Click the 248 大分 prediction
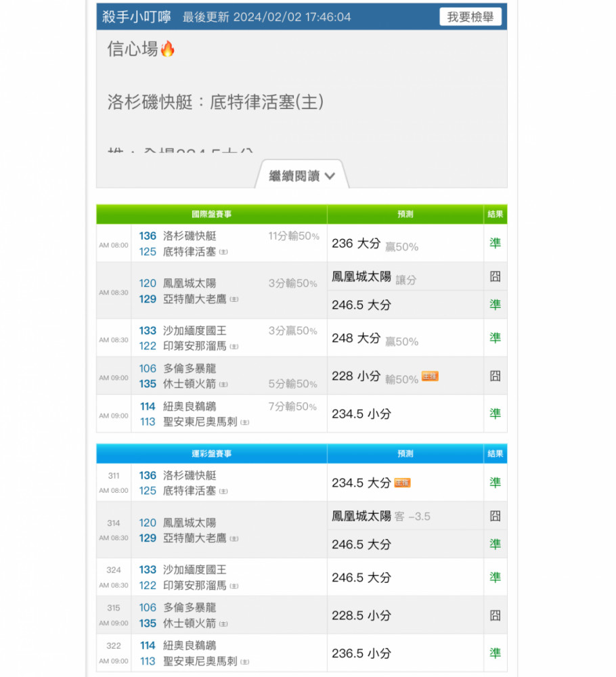616x677 pixels. point(356,338)
